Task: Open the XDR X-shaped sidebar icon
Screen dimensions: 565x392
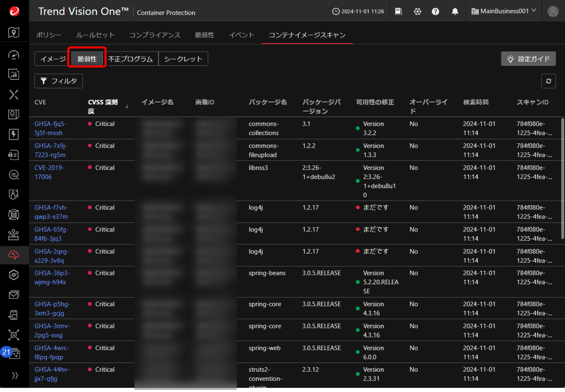Action: click(14, 95)
